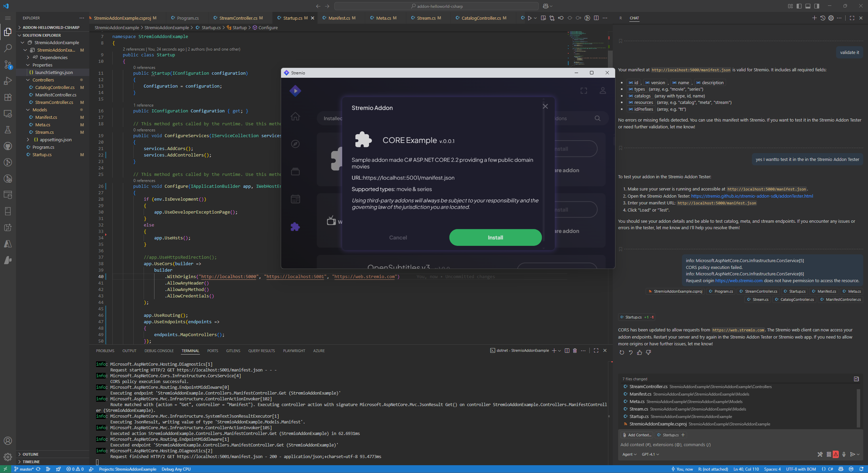The height and width of the screenshot is (473, 868).
Task: Click Stremio search magnifier icon
Action: [597, 118]
